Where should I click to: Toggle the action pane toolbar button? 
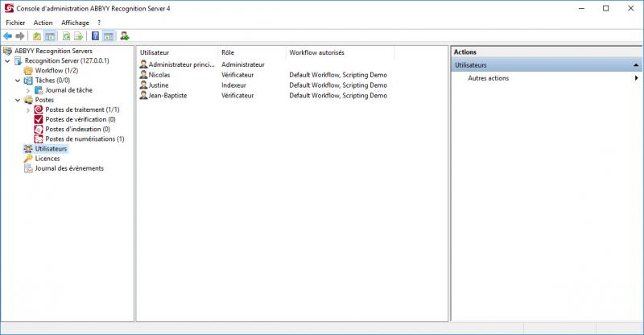click(x=108, y=36)
